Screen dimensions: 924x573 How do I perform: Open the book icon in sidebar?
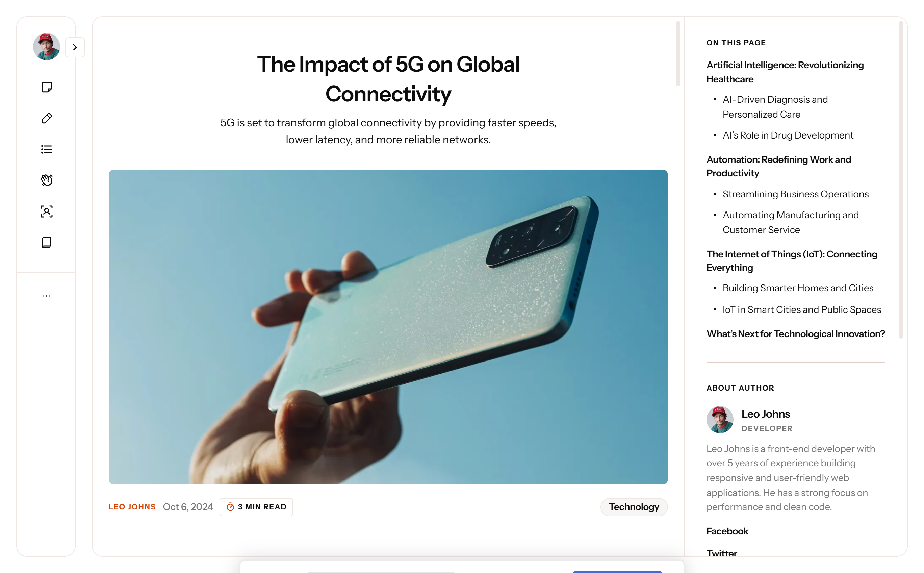(x=46, y=243)
